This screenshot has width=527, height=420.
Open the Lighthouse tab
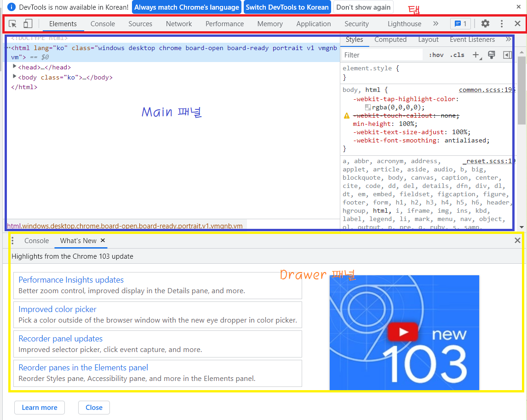point(404,24)
